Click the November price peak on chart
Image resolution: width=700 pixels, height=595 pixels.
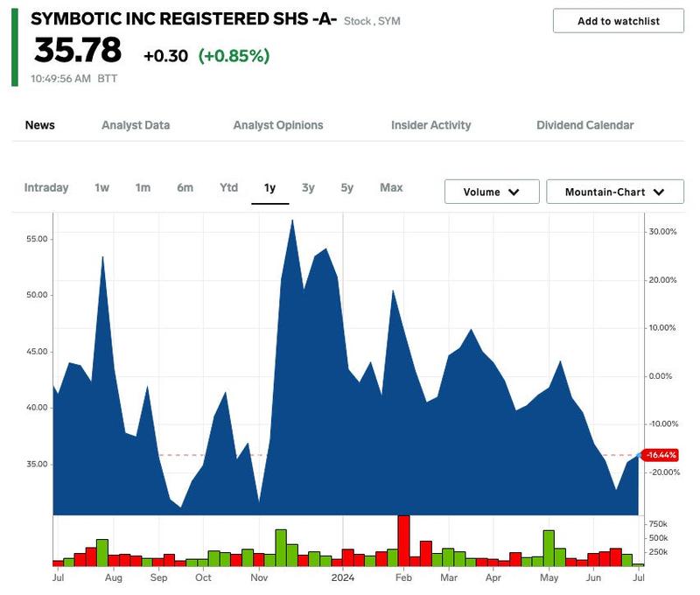pos(291,220)
